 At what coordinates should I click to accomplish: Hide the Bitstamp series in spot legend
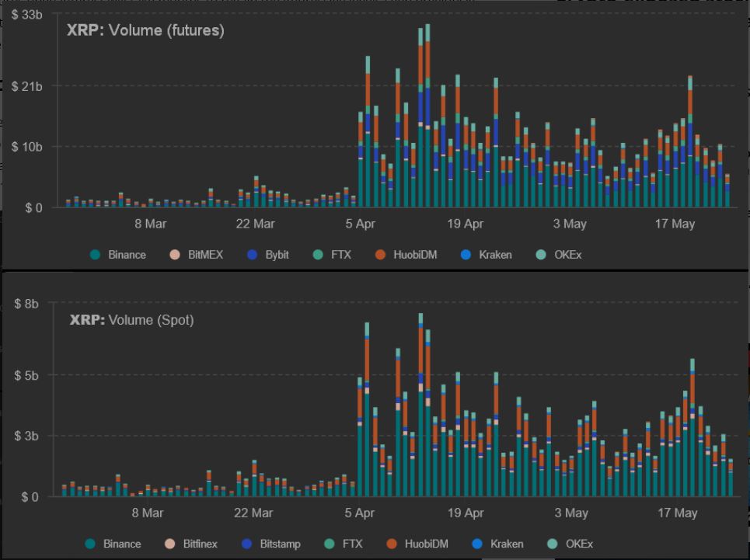(272, 544)
